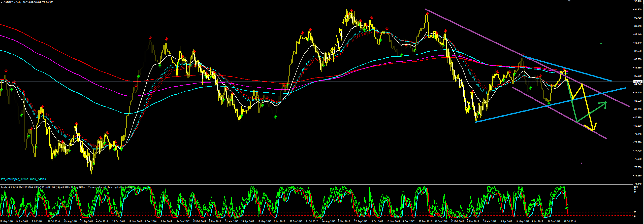The width and height of the screenshot is (644, 224).
Task: Click the %R(14) indicator label
Action: coord(56,188)
